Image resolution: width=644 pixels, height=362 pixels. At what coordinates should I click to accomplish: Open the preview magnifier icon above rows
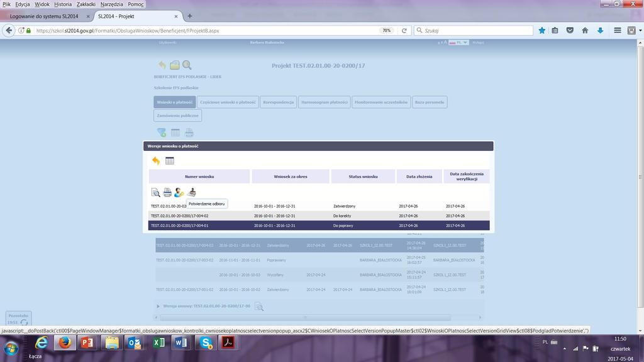(156, 192)
